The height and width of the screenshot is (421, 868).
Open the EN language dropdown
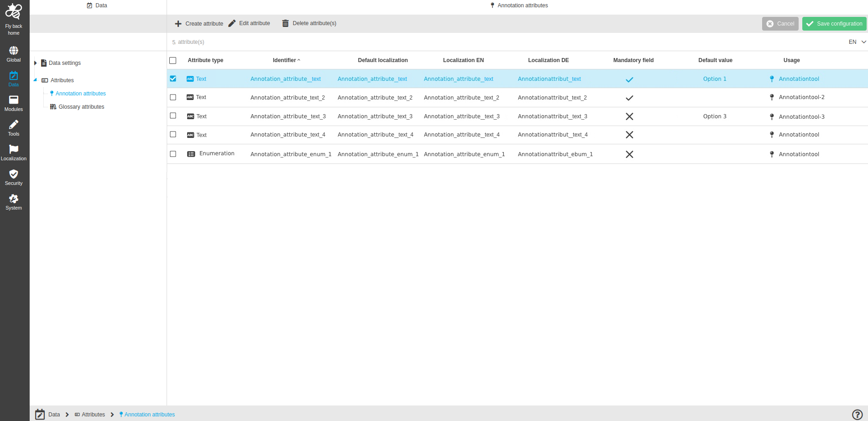click(x=857, y=42)
